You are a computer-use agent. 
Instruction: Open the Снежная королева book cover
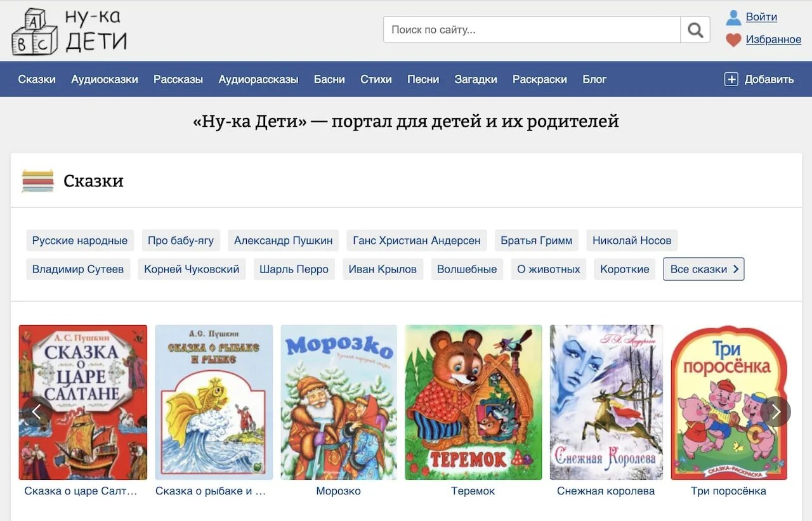[606, 402]
